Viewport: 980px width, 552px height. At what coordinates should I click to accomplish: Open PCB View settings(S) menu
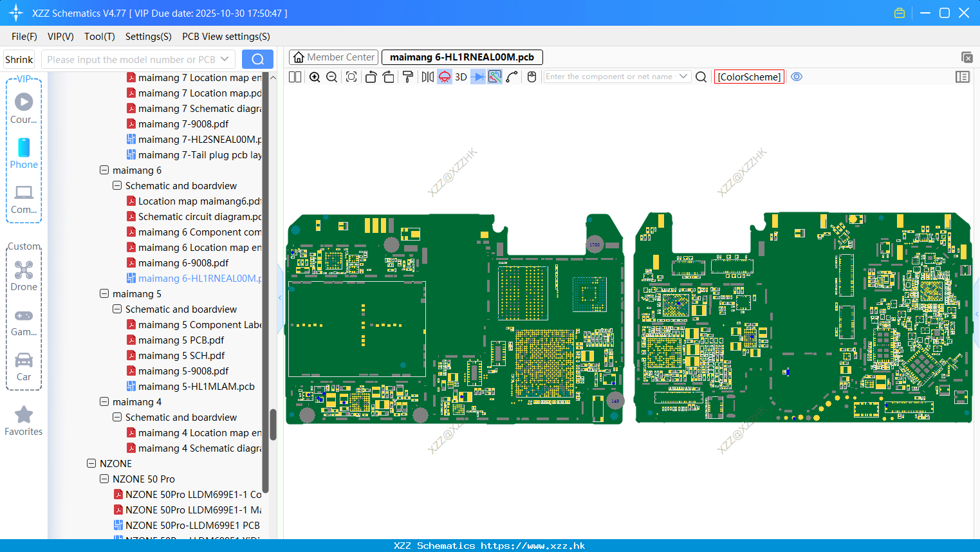pos(226,37)
